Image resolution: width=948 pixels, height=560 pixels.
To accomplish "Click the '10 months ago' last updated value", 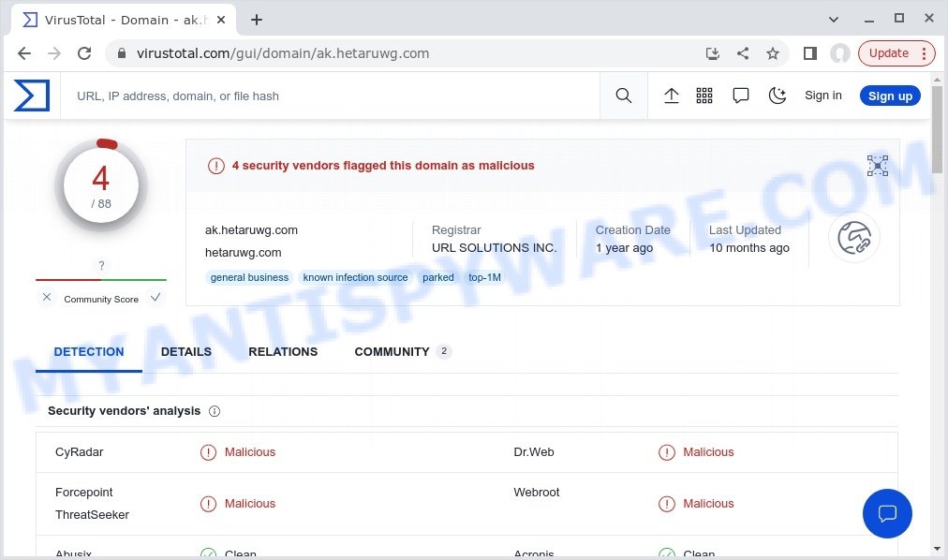I will 749,247.
